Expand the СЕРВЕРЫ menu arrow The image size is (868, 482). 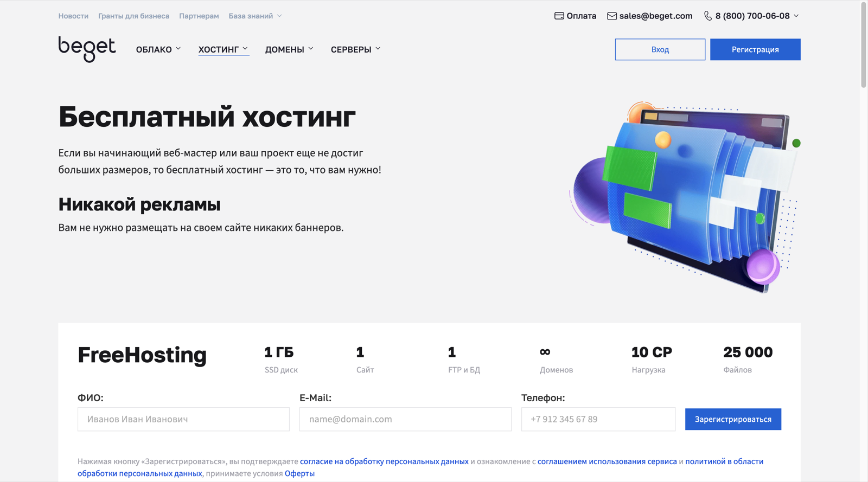[378, 49]
